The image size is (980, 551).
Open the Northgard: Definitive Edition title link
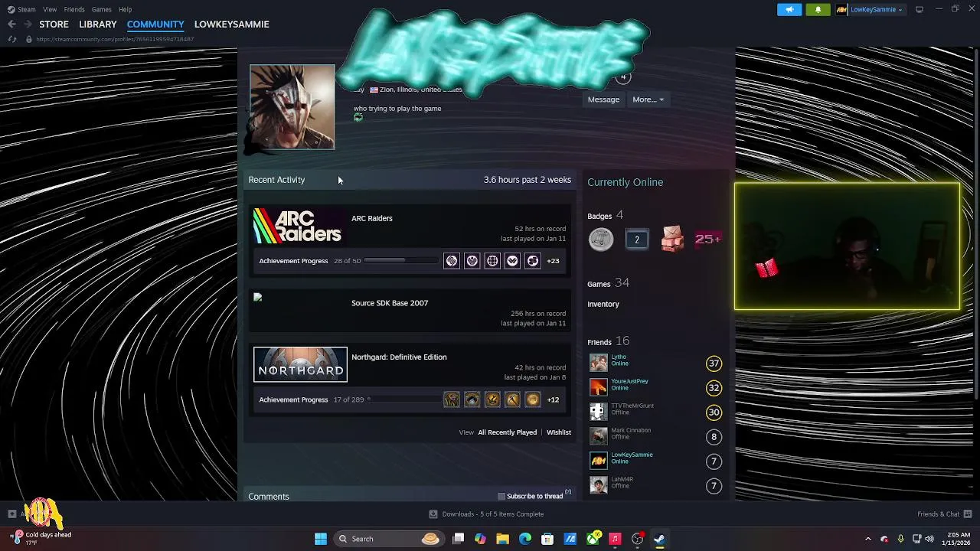click(x=399, y=357)
